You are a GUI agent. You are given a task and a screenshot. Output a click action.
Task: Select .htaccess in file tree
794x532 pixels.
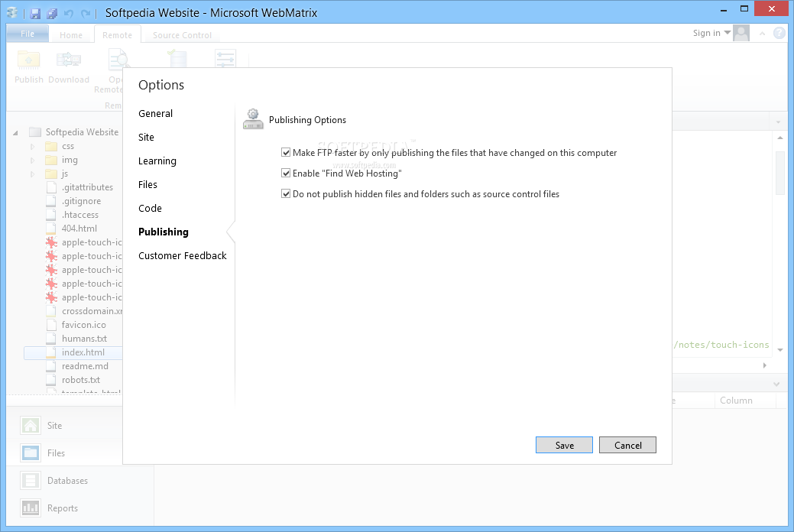pyautogui.click(x=80, y=215)
